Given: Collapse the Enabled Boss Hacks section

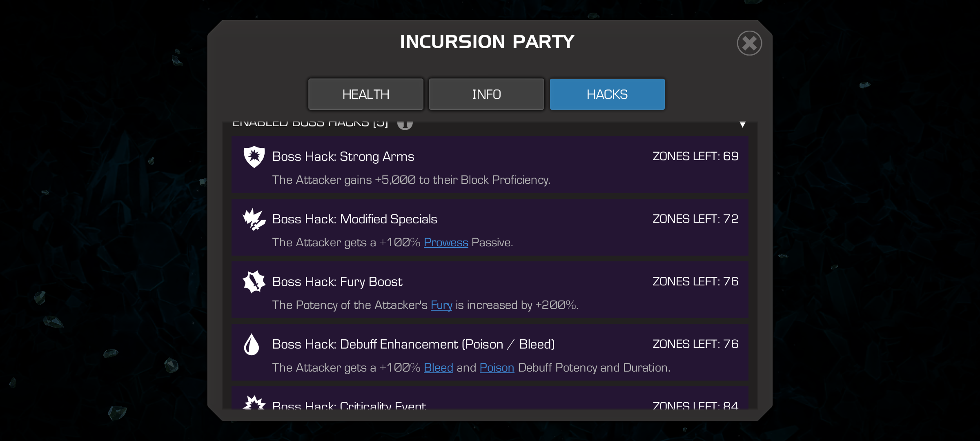Looking at the screenshot, I should (742, 124).
